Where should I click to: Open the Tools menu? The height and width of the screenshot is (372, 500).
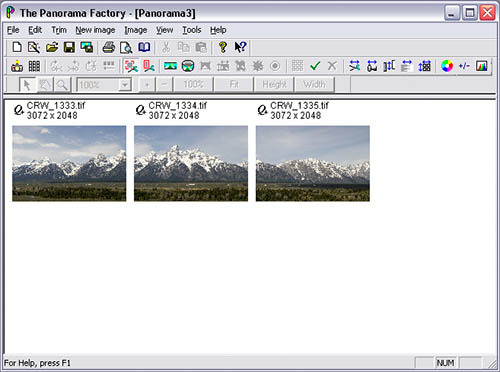click(191, 30)
